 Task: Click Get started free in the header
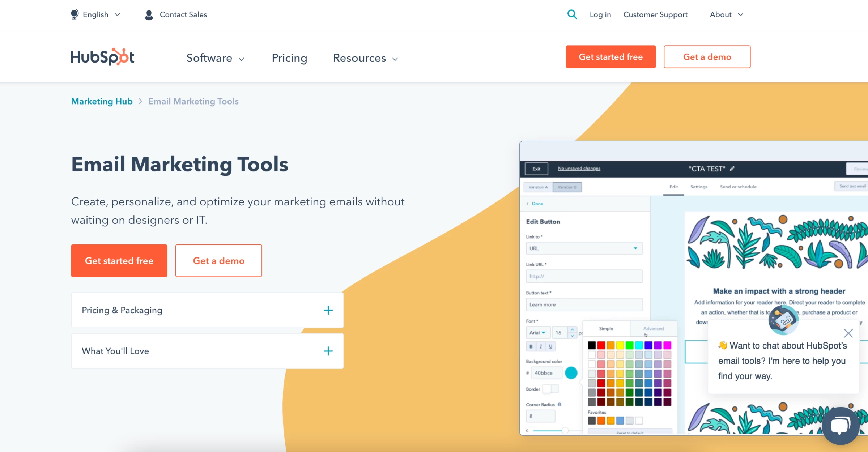[610, 57]
